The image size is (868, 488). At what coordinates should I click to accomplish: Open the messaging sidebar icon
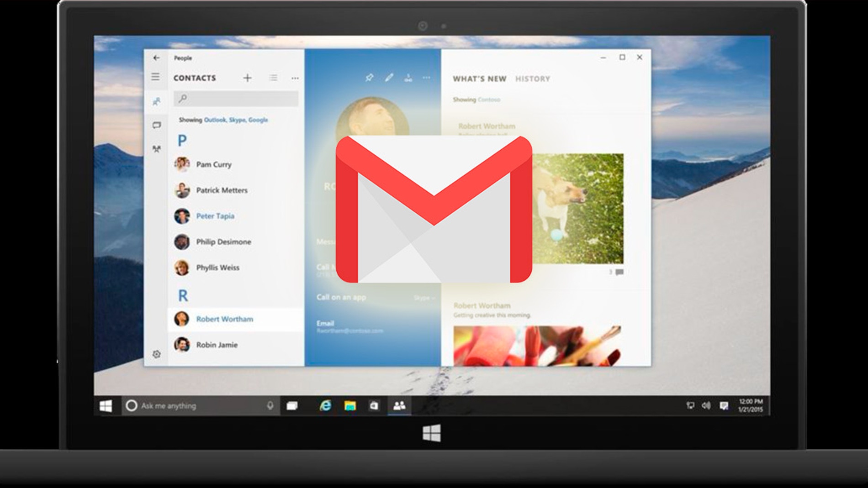(x=156, y=125)
